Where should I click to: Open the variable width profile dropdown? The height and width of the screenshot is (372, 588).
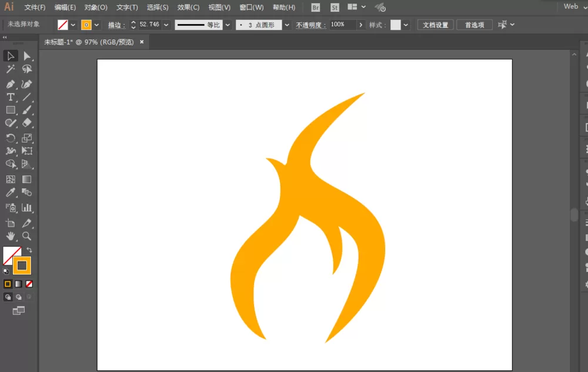[x=228, y=25]
